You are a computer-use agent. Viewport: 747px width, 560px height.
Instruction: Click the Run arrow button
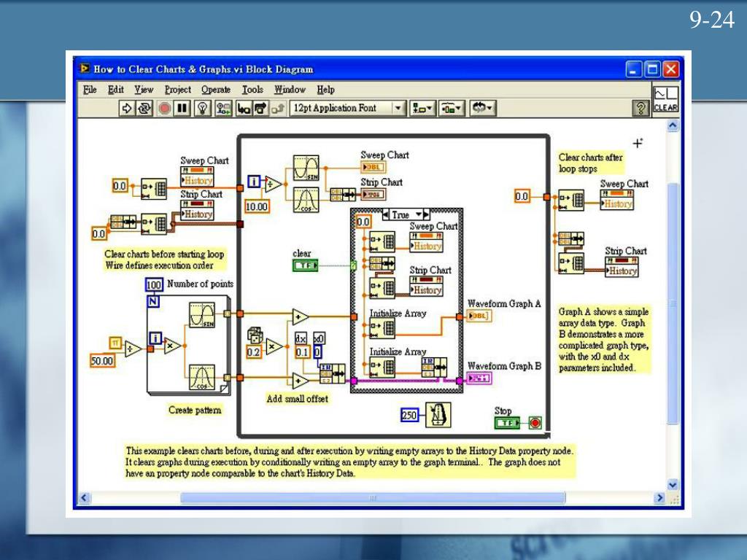[x=126, y=109]
